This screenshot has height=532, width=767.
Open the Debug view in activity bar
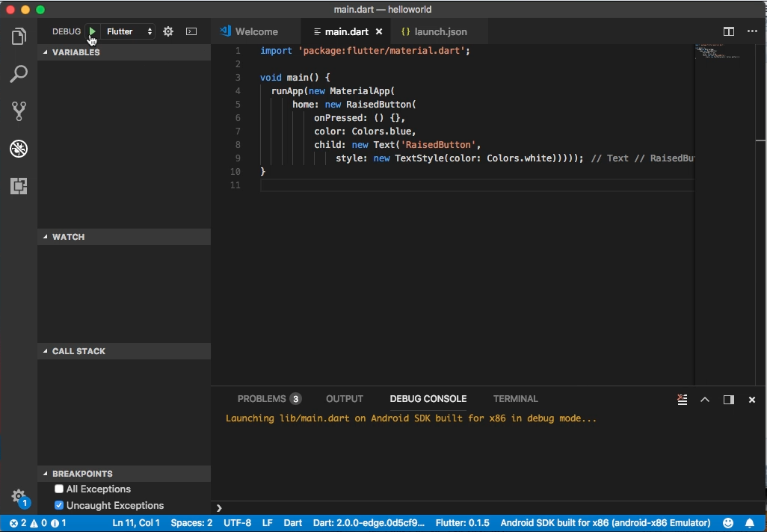click(x=19, y=149)
